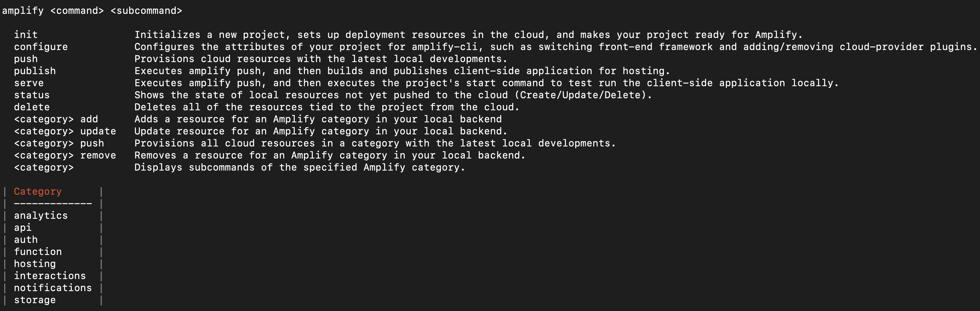The image size is (980, 311).
Task: Select the '<category> push' command
Action: pyautogui.click(x=59, y=143)
